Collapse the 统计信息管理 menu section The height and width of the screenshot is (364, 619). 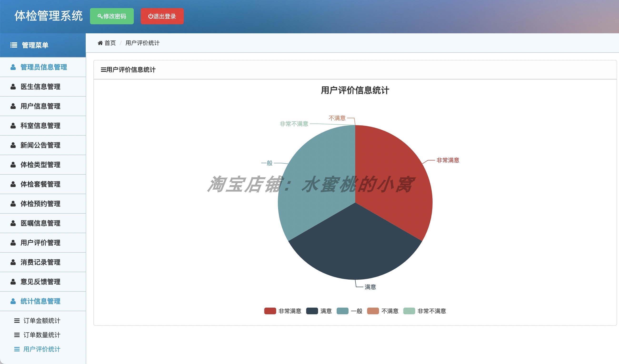pos(40,301)
